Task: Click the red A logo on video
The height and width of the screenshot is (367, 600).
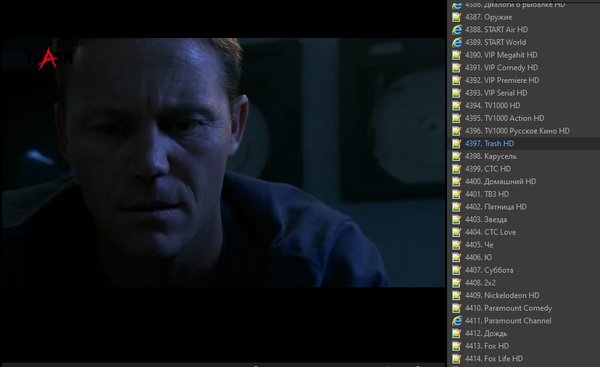Action: pyautogui.click(x=48, y=59)
